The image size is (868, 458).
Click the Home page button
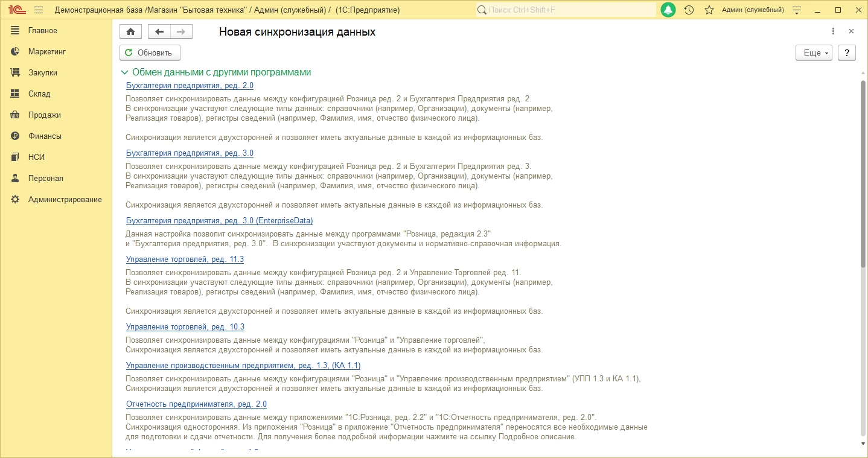[x=131, y=32]
